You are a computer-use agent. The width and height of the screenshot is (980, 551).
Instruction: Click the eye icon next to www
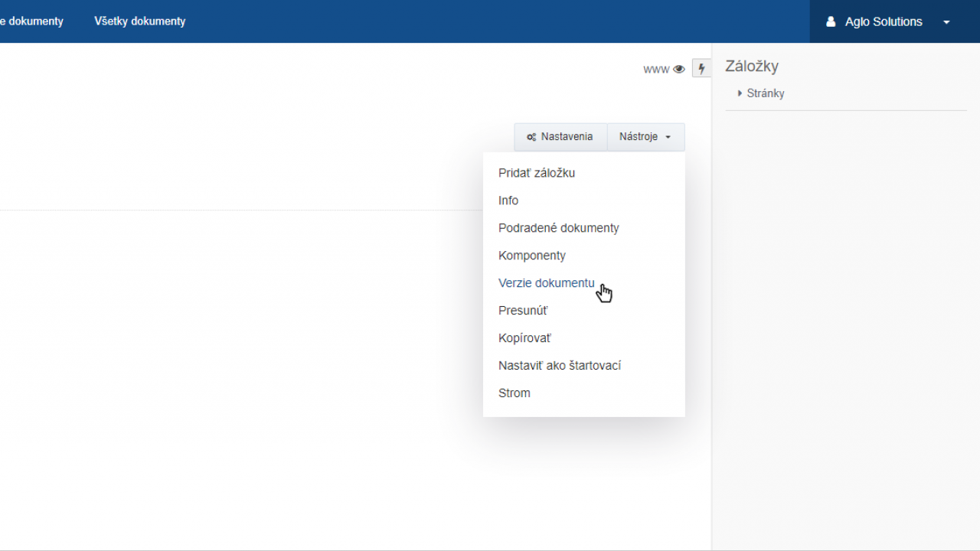(x=679, y=69)
